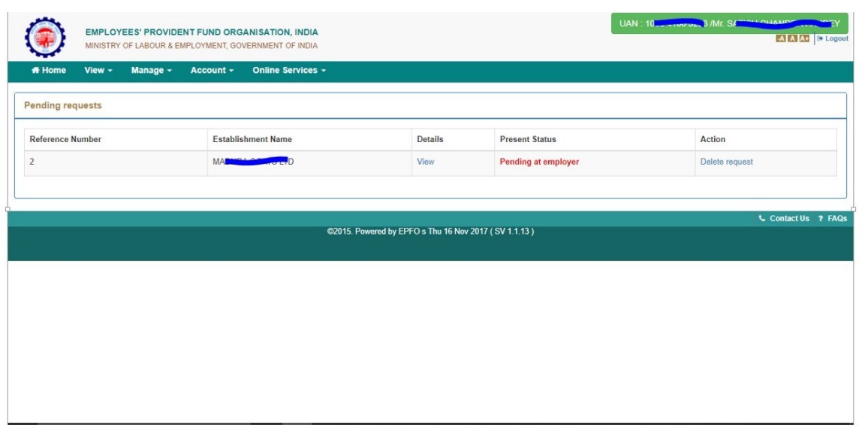Click the Reference Number column header

[x=65, y=139]
